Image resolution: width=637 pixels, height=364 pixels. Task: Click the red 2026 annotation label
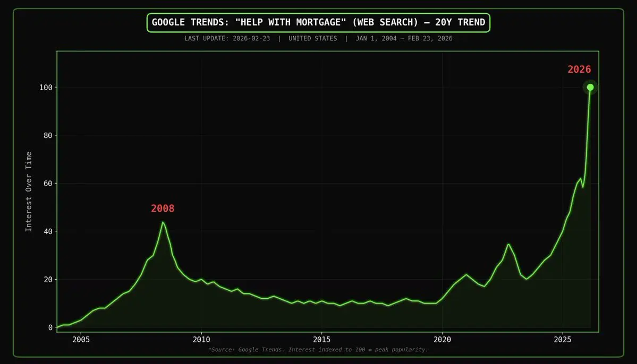pos(579,70)
